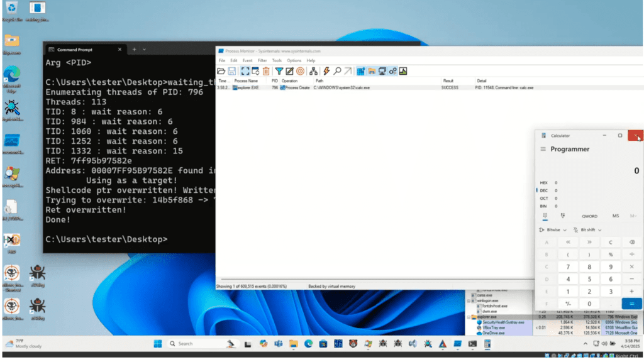
Task: Click the Open file icon in Process Monitor
Action: [221, 71]
